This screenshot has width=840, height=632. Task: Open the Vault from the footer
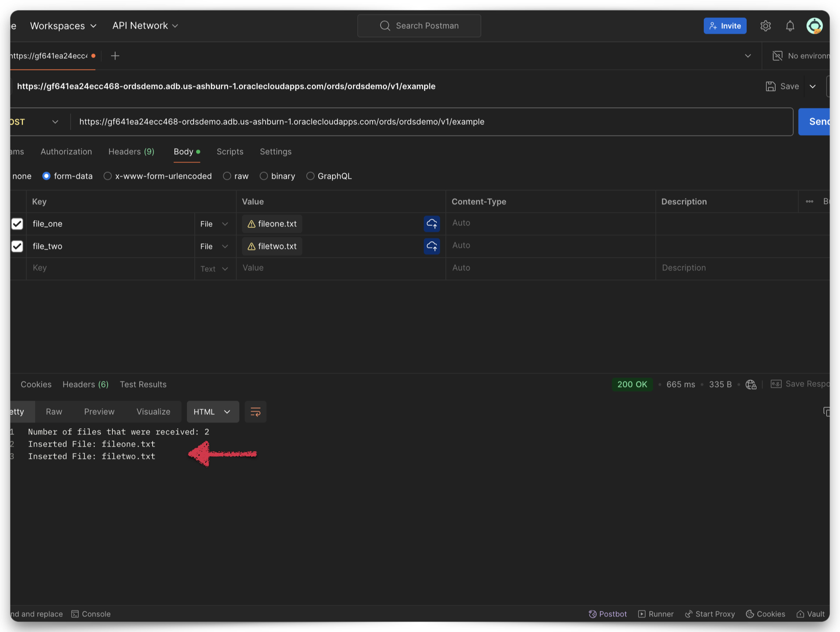point(811,614)
